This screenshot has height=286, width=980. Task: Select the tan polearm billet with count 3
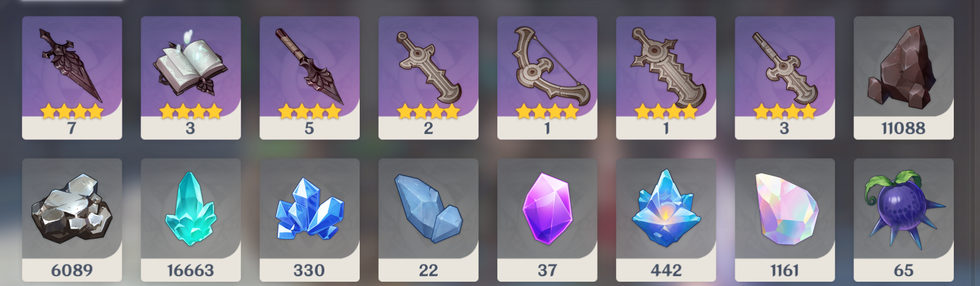(x=785, y=78)
